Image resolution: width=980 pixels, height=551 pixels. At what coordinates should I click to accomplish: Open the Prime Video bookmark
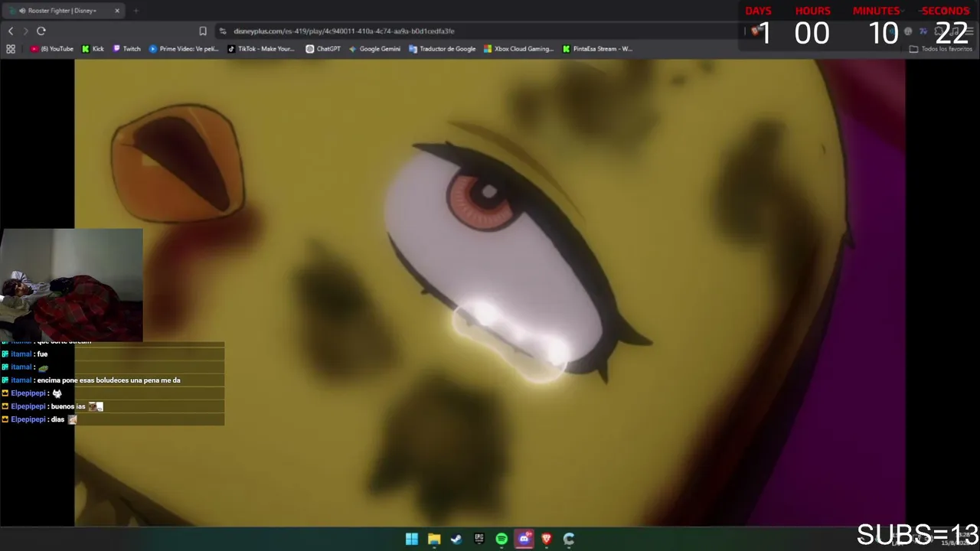tap(184, 49)
